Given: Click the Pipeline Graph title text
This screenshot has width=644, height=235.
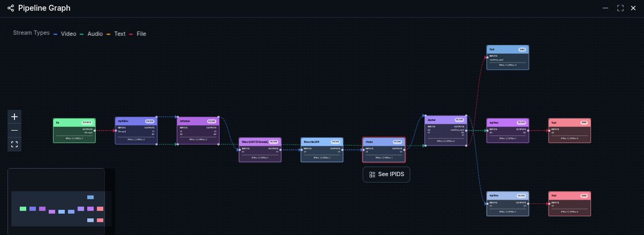Looking at the screenshot, I should pos(44,8).
